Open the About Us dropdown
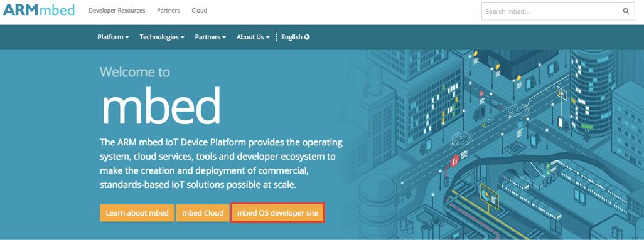 pos(253,37)
